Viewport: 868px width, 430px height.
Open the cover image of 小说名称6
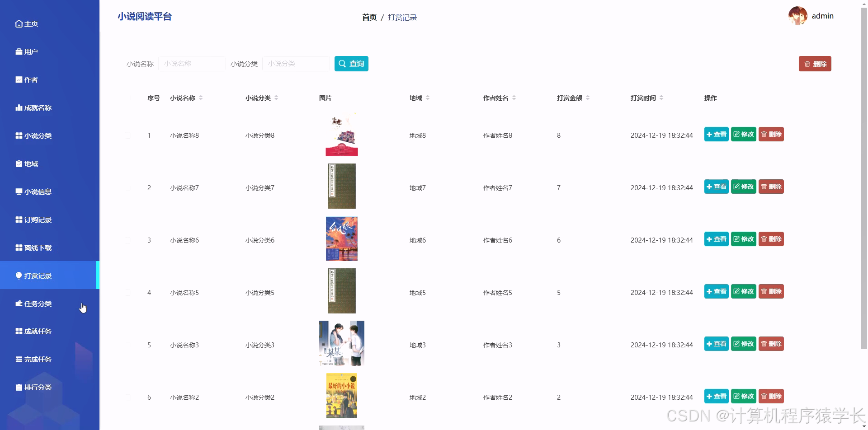[342, 238]
